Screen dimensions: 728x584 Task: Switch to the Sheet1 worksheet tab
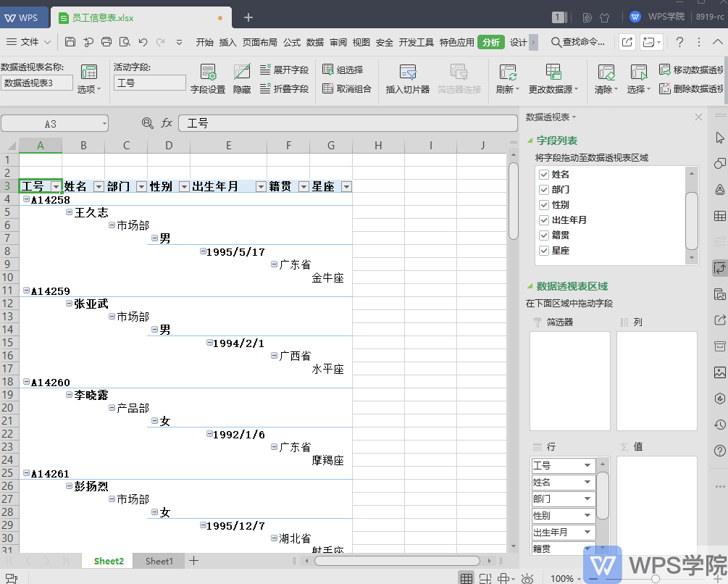[159, 561]
